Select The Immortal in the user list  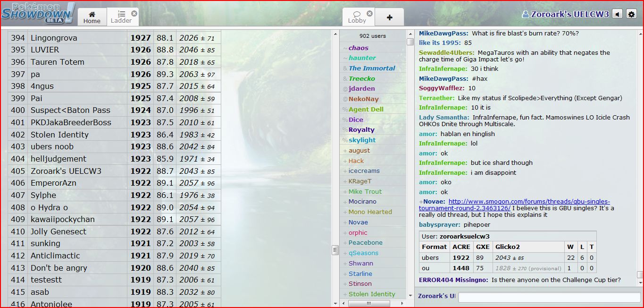(372, 68)
